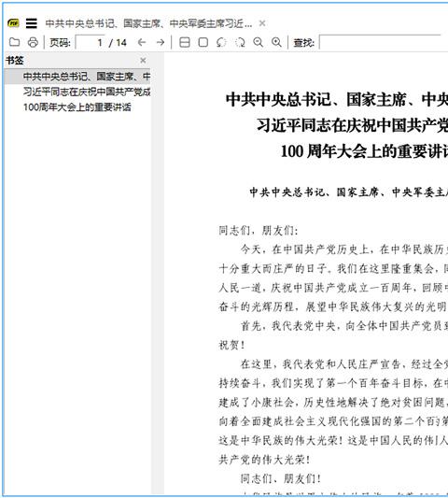Viewport: 448px width, 498px height.
Task: Click line beginning 持续奋斗，我们实现了
Action: pos(333,383)
